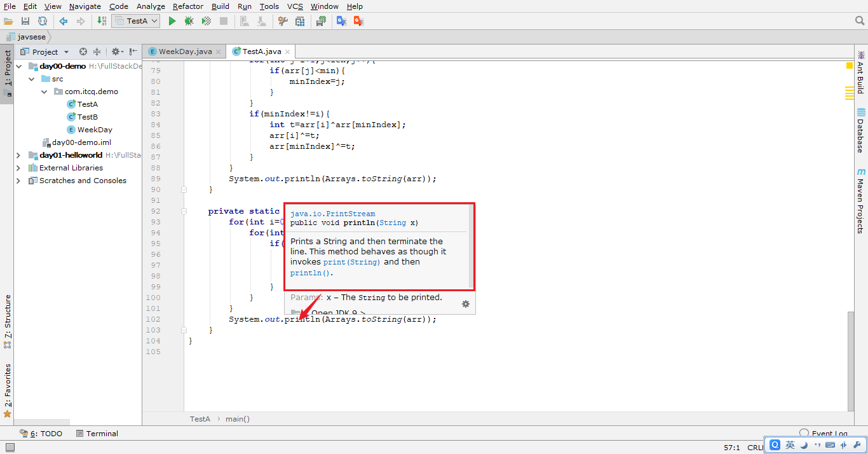Select the TestA.java editor tab
This screenshot has height=454, width=868.
(262, 52)
